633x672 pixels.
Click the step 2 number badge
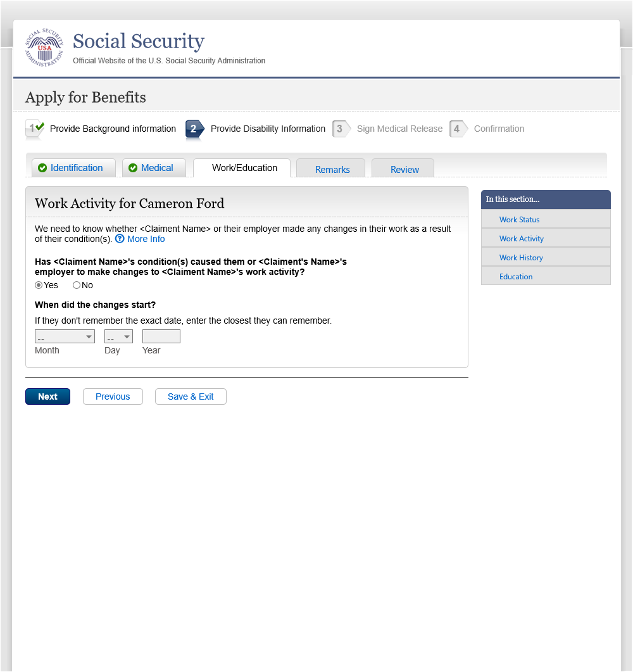click(194, 129)
